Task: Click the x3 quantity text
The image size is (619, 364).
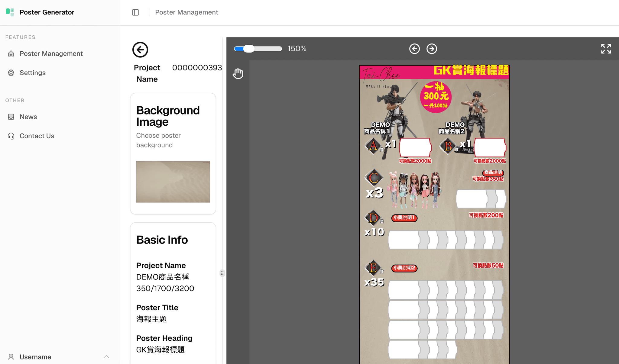Action: (x=375, y=193)
